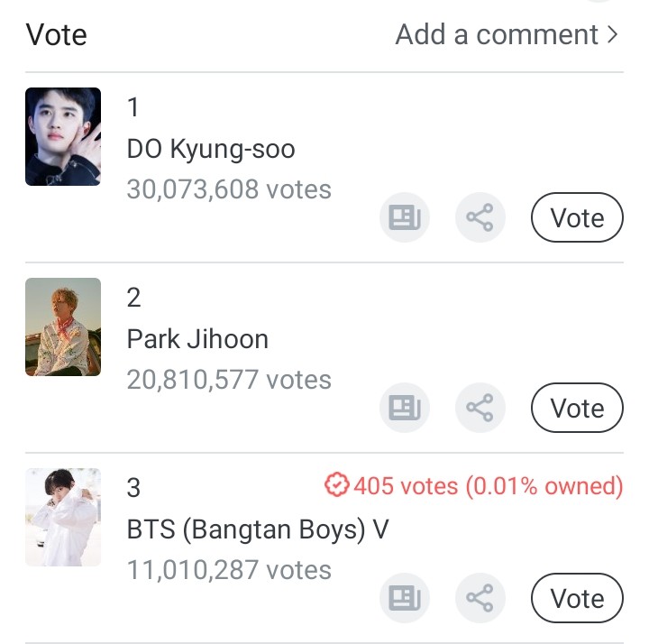The width and height of the screenshot is (649, 644).
Task: Share DO Kyung-soo's vote entry
Action: (480, 217)
